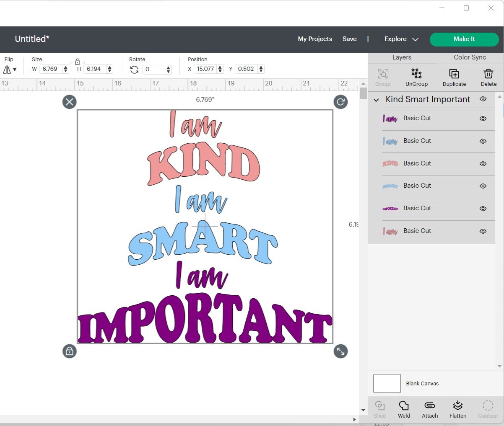Select the Layers tab
This screenshot has width=504, height=426.
click(x=402, y=57)
